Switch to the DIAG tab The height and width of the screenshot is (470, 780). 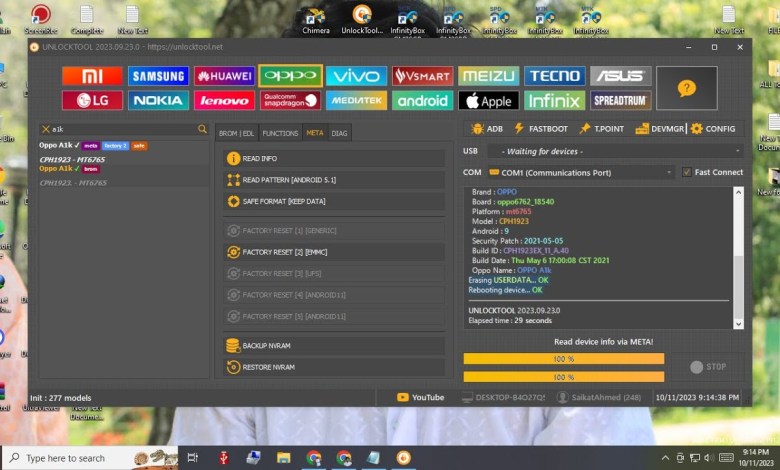(339, 133)
